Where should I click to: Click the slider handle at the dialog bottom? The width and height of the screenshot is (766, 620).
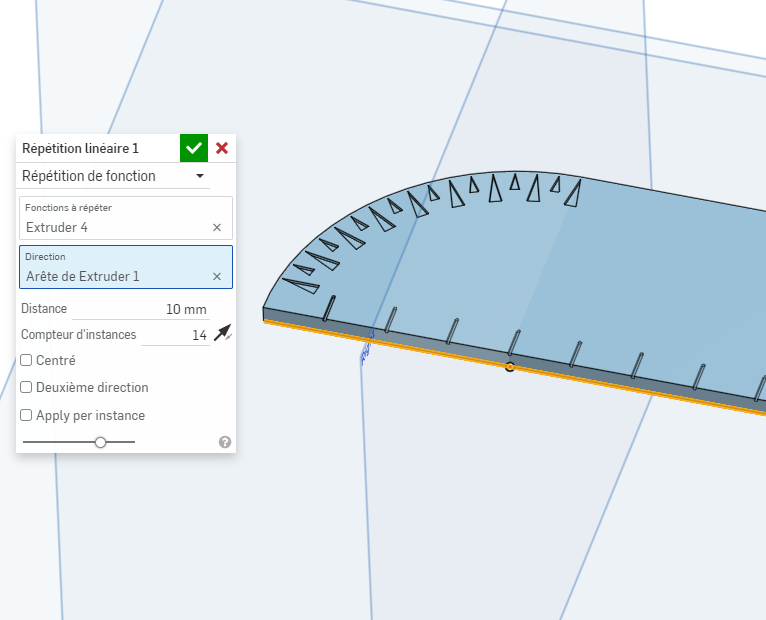pos(101,442)
